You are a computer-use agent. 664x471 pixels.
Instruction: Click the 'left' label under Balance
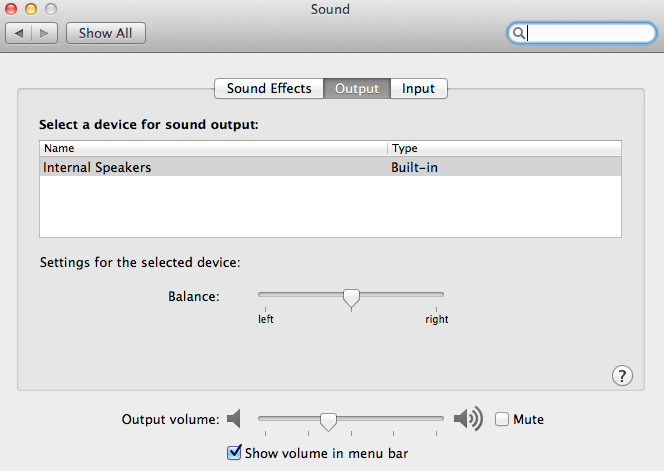[266, 319]
